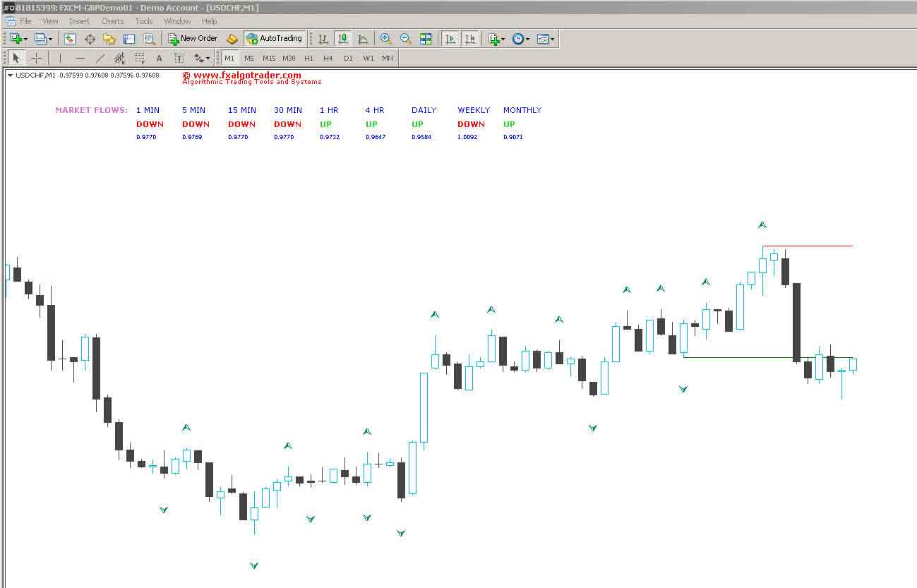Image resolution: width=917 pixels, height=588 pixels.
Task: Click the New Order button
Action: click(x=192, y=39)
